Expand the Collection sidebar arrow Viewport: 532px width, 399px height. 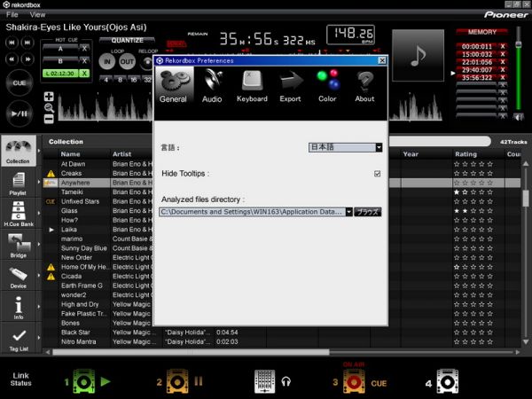tap(39, 151)
